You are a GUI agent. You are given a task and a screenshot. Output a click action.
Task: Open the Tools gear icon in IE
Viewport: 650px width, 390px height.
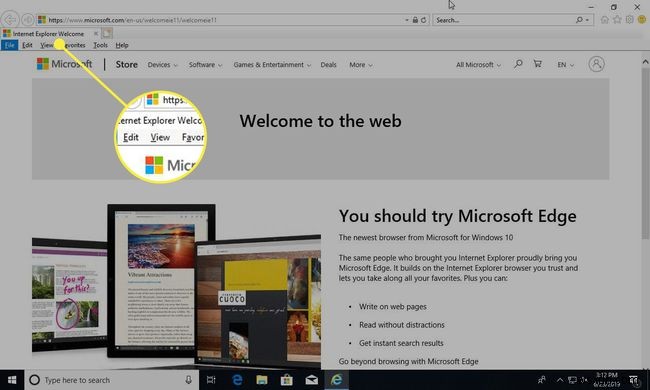pyautogui.click(x=629, y=19)
